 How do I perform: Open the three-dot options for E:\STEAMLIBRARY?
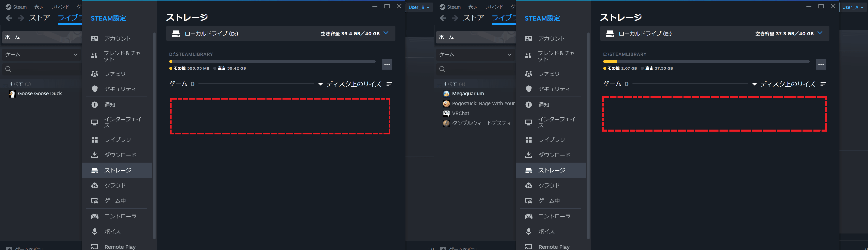pyautogui.click(x=821, y=64)
